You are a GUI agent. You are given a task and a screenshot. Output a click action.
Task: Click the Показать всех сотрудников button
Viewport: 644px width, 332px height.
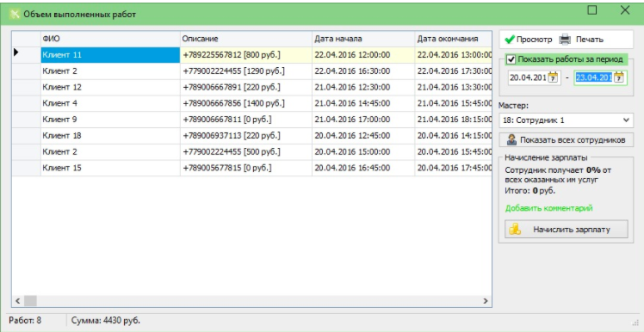[x=566, y=140]
